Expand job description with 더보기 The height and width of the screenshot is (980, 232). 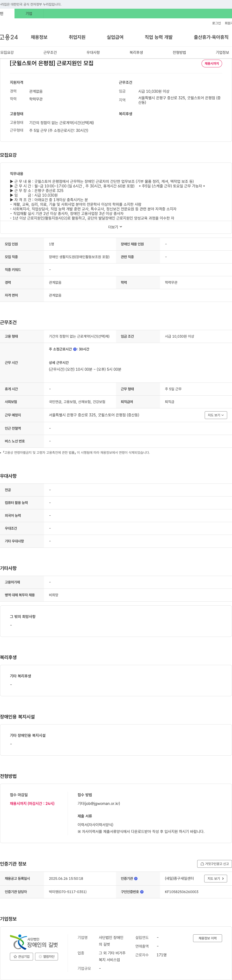pyautogui.click(x=116, y=227)
